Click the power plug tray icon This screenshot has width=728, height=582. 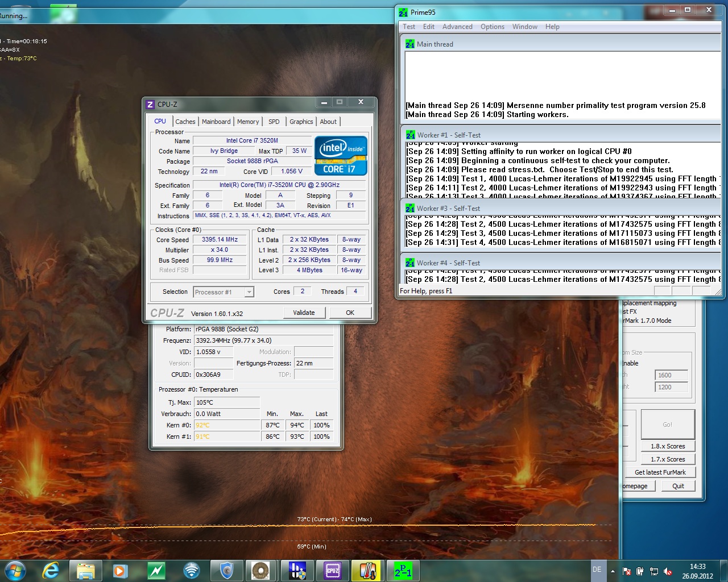tap(640, 571)
